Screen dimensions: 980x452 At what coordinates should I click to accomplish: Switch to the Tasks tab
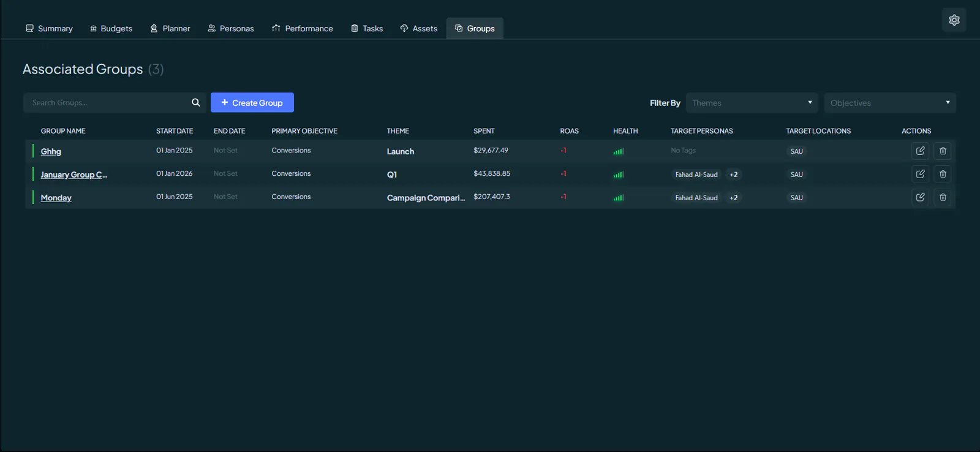[x=367, y=28]
